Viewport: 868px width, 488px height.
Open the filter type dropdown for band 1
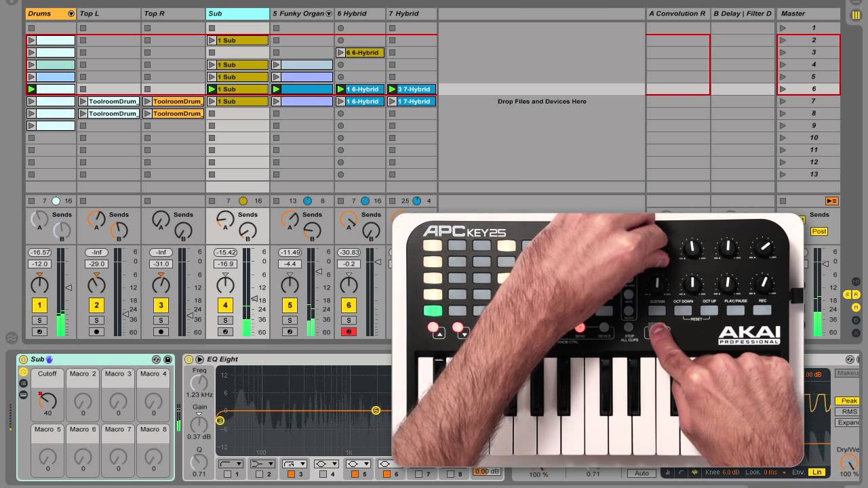[x=231, y=464]
